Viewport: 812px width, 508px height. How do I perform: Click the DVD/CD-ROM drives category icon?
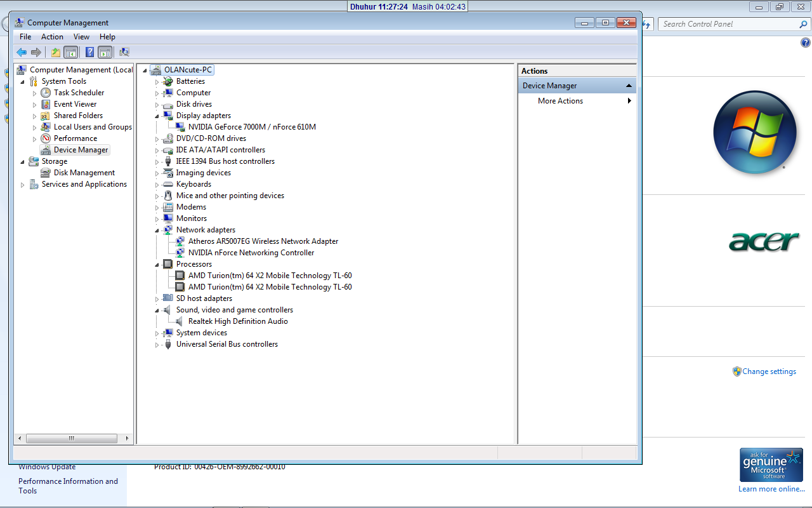(x=167, y=138)
